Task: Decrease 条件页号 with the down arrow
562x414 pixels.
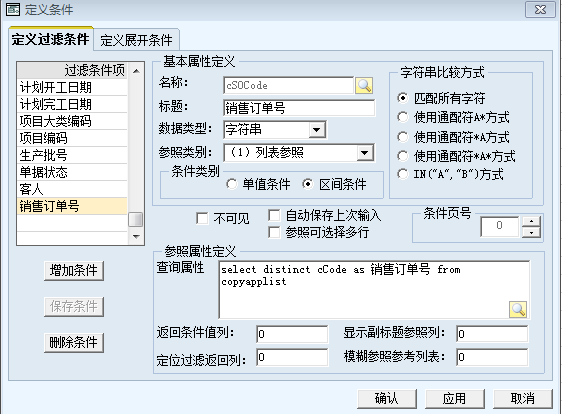Action: click(x=531, y=232)
